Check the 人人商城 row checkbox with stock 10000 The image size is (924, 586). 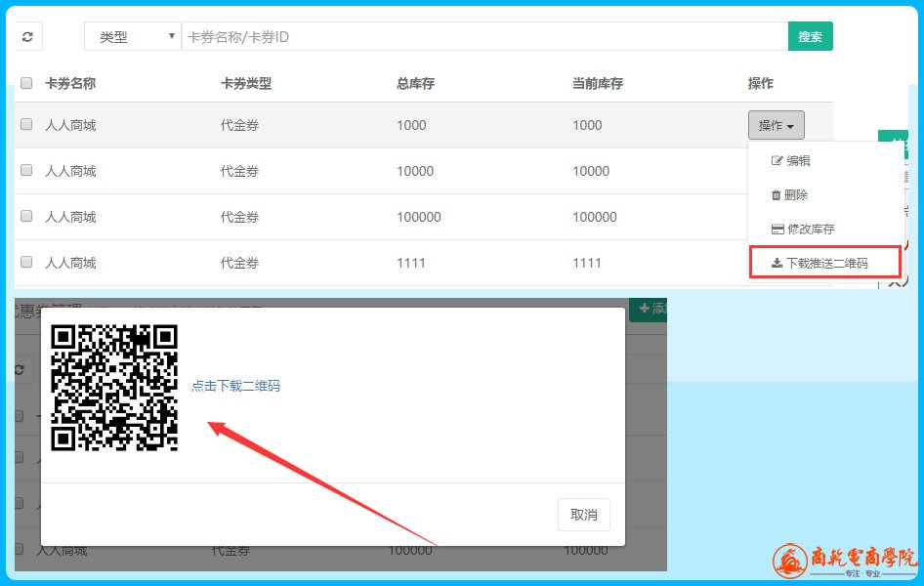coord(26,171)
